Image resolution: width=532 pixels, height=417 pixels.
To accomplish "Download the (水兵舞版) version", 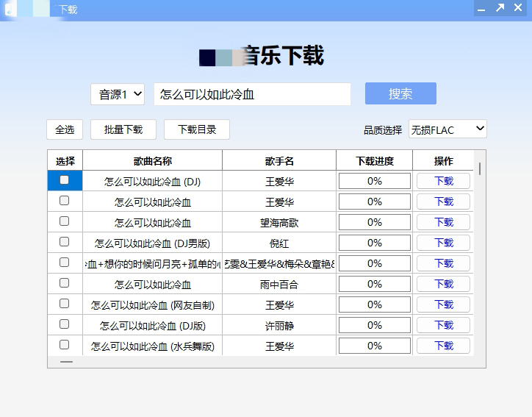I will point(443,346).
